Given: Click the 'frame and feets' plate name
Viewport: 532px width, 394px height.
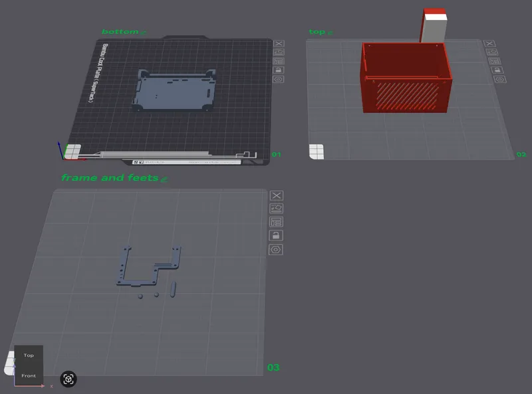Looking at the screenshot, I should point(110,177).
